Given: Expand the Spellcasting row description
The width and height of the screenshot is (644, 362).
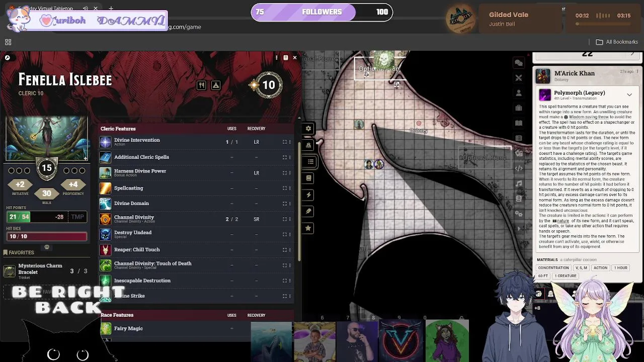Looking at the screenshot, I should [x=284, y=188].
